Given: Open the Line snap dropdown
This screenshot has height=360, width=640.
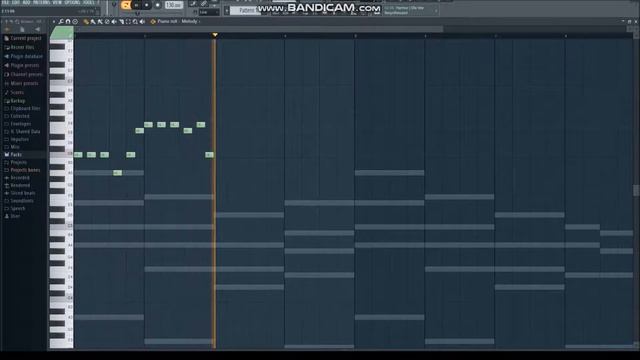Looking at the screenshot, I should [209, 13].
